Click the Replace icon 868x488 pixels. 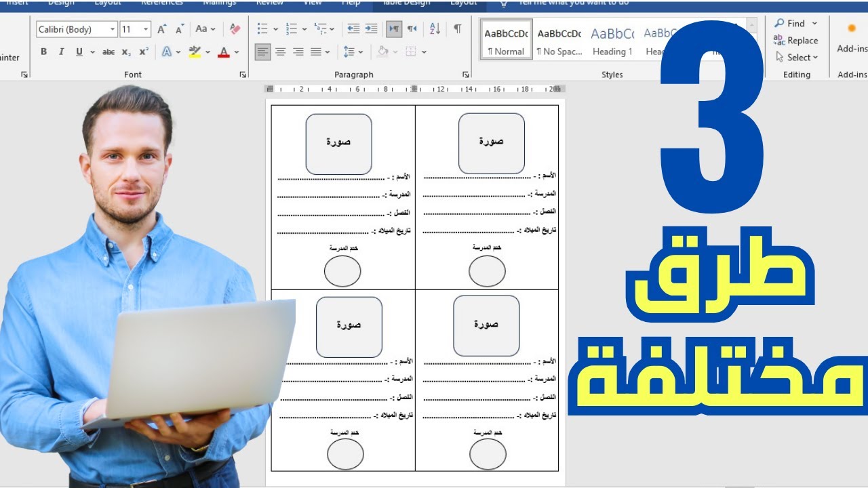780,40
